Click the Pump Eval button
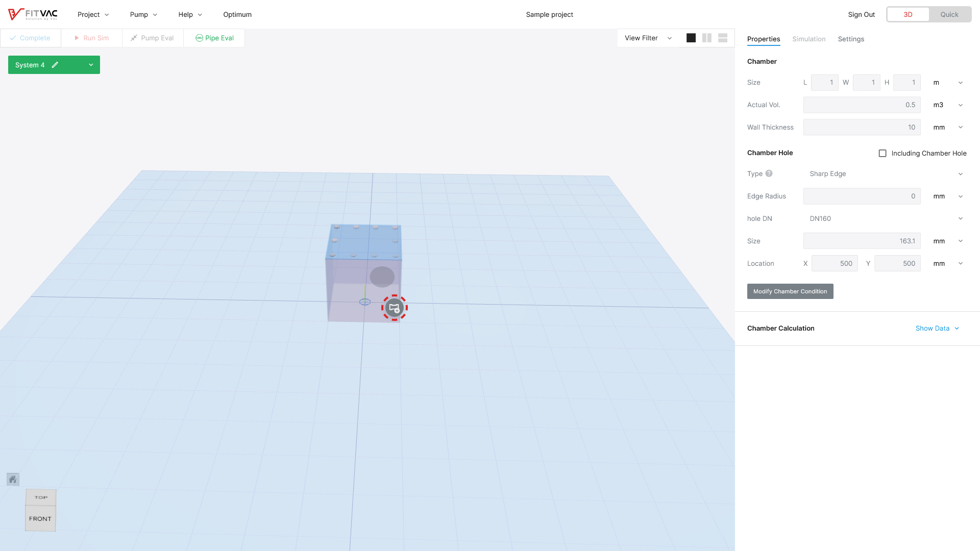The image size is (980, 551). [153, 38]
